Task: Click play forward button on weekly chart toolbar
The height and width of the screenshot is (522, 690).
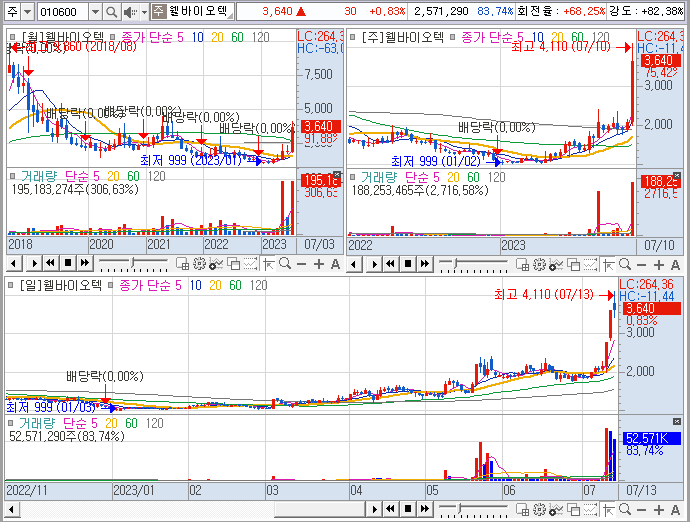Action: click(374, 264)
